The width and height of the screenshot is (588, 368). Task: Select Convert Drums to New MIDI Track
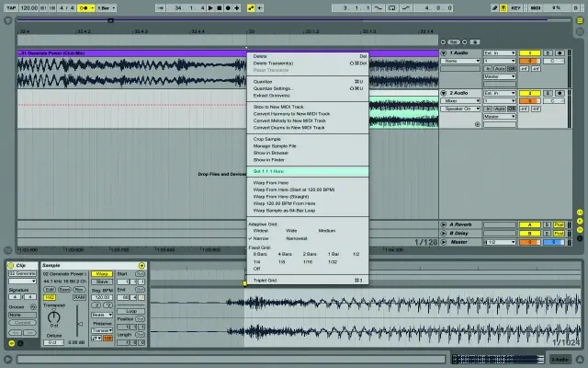308,128
